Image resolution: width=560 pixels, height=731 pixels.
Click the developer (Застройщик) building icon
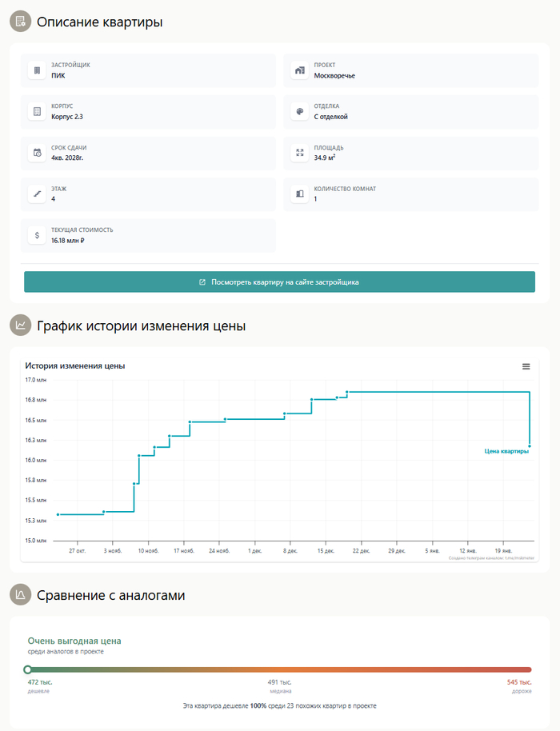pyautogui.click(x=37, y=71)
